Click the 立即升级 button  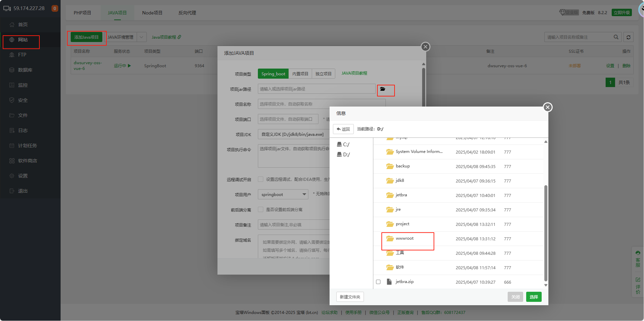point(621,12)
